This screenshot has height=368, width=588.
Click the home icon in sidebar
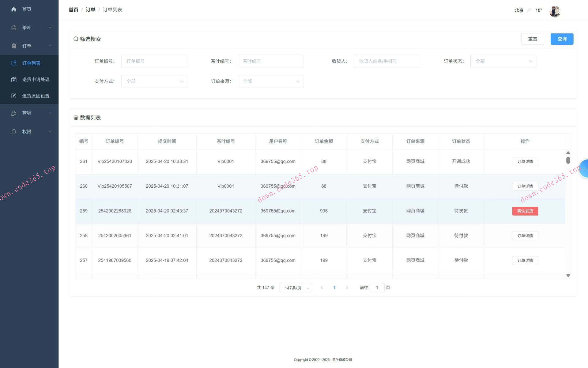pyautogui.click(x=14, y=9)
